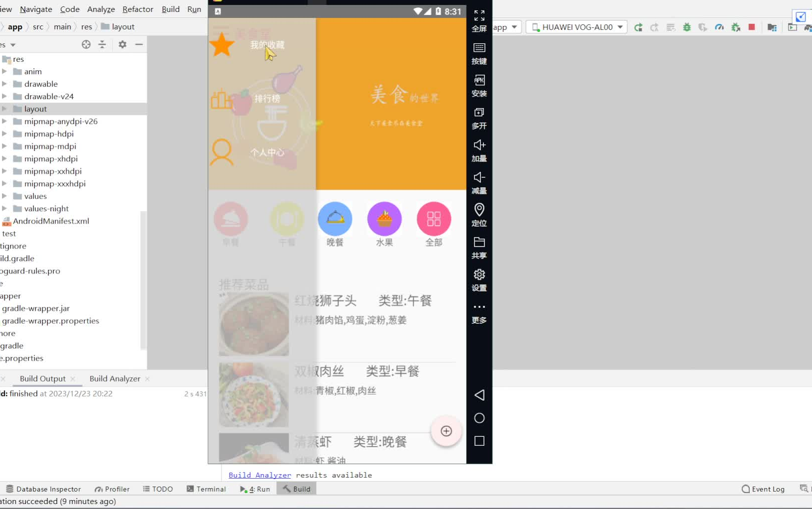Image resolution: width=812 pixels, height=509 pixels.
Task: Open the Analyze menu
Action: pyautogui.click(x=101, y=9)
